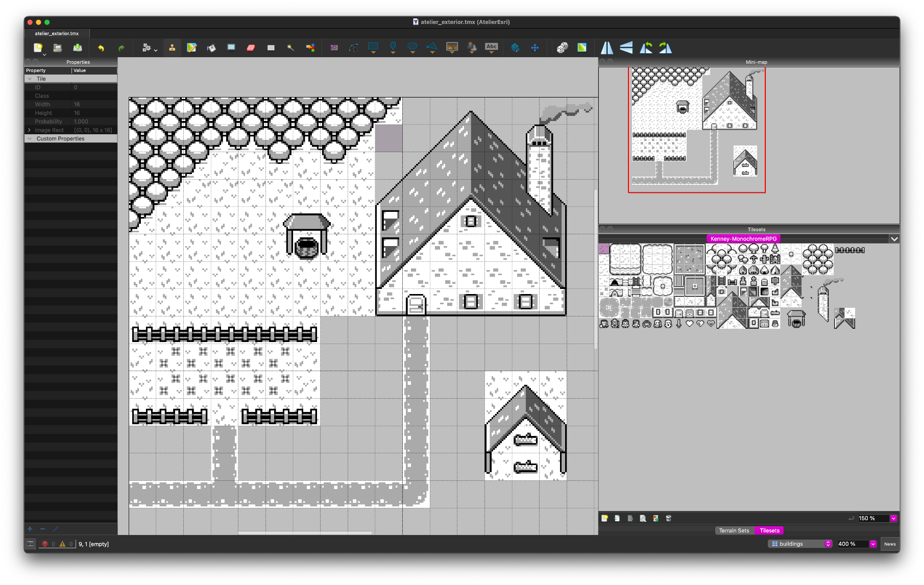924x585 pixels.
Task: Select the Terrain Brush tool
Action: (x=191, y=47)
